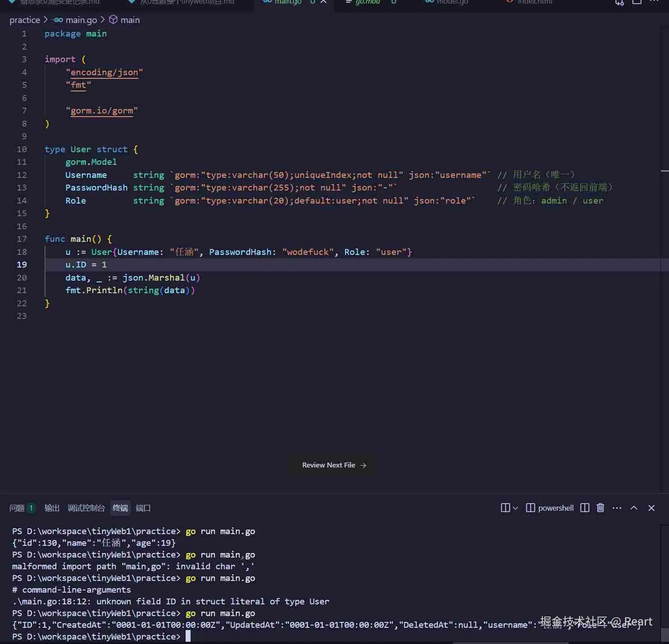This screenshot has height=644, width=669.
Task: Click the main function symbol in breadcrumb
Action: [130, 20]
